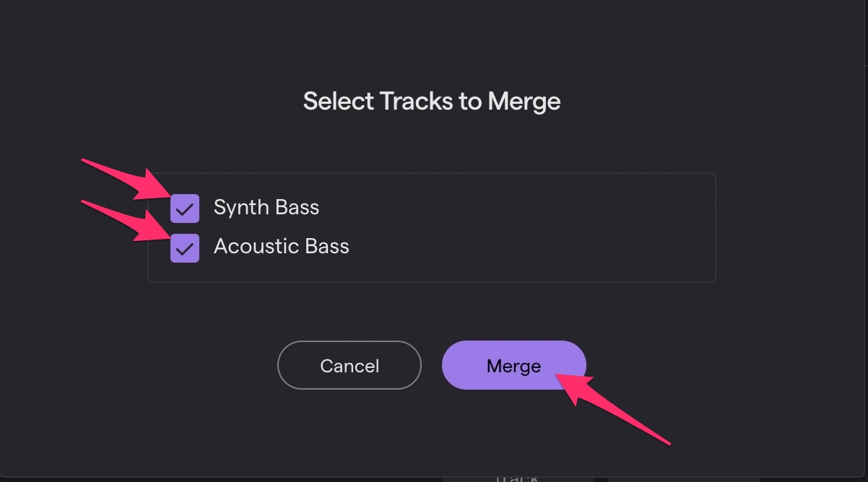Click the Merge text on the button
Viewport: 868px width, 482px height.
click(x=513, y=367)
